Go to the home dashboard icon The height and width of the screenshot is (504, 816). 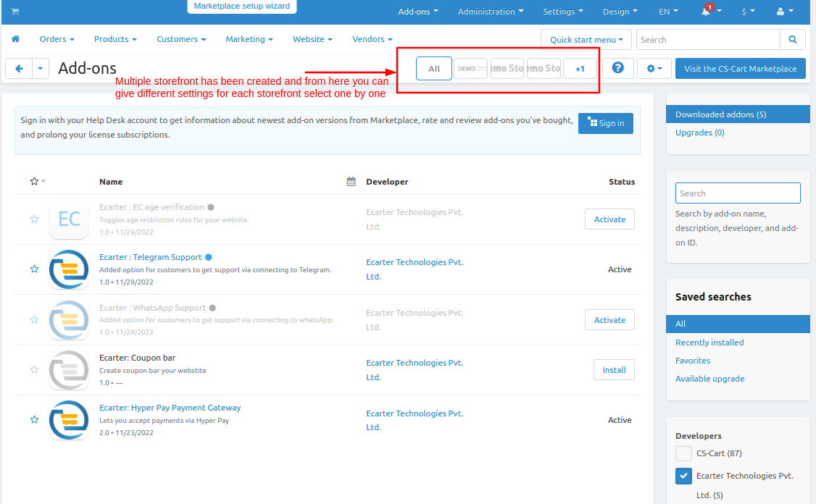pyautogui.click(x=16, y=39)
